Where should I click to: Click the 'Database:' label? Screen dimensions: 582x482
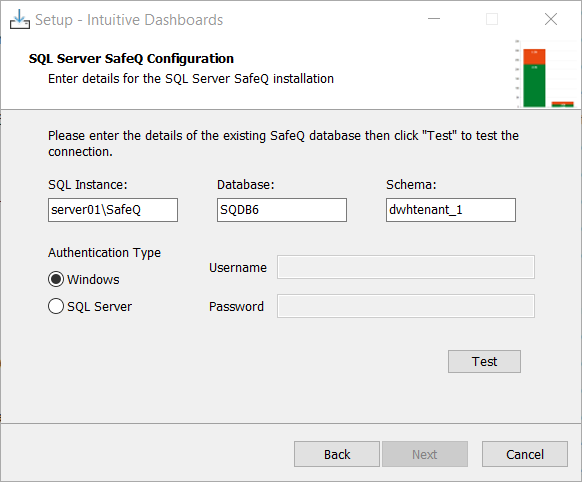pos(246,184)
